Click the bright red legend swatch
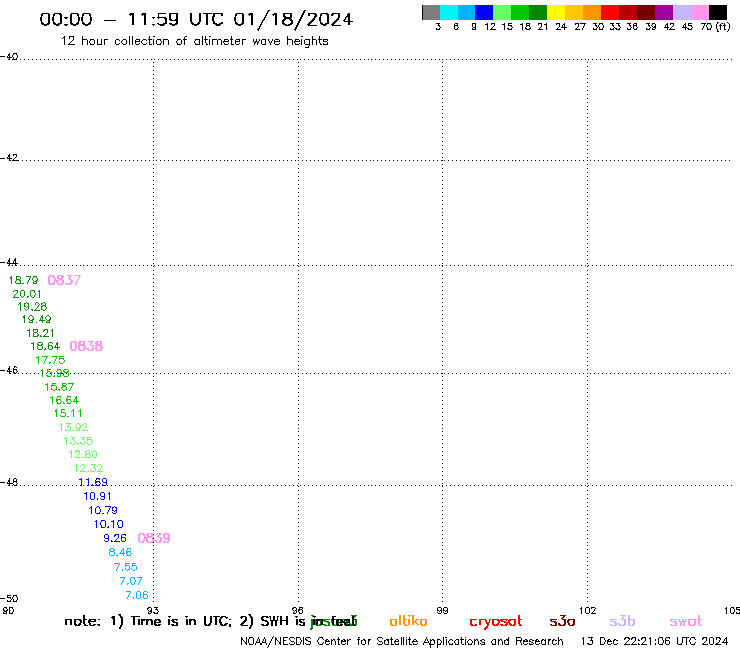The width and height of the screenshot is (740, 650). pyautogui.click(x=610, y=12)
